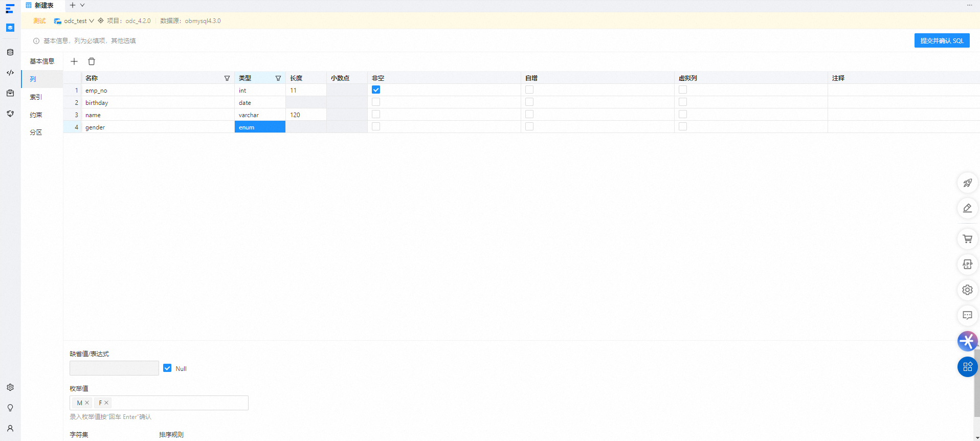
Task: Enable virtual column for emp_no
Action: pyautogui.click(x=683, y=90)
